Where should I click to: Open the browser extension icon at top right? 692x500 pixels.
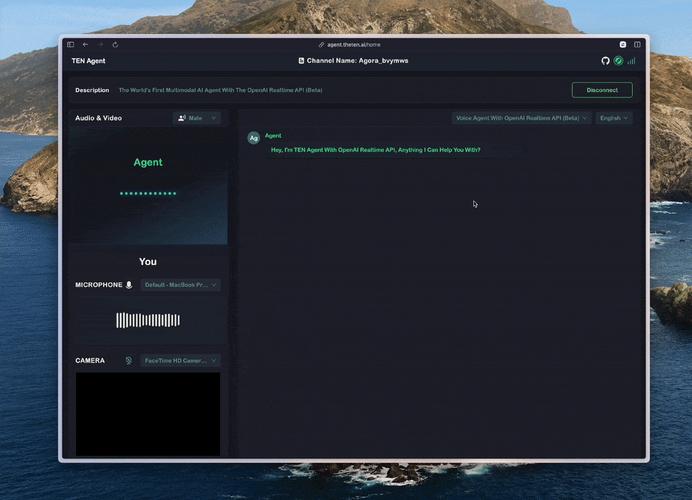(623, 45)
